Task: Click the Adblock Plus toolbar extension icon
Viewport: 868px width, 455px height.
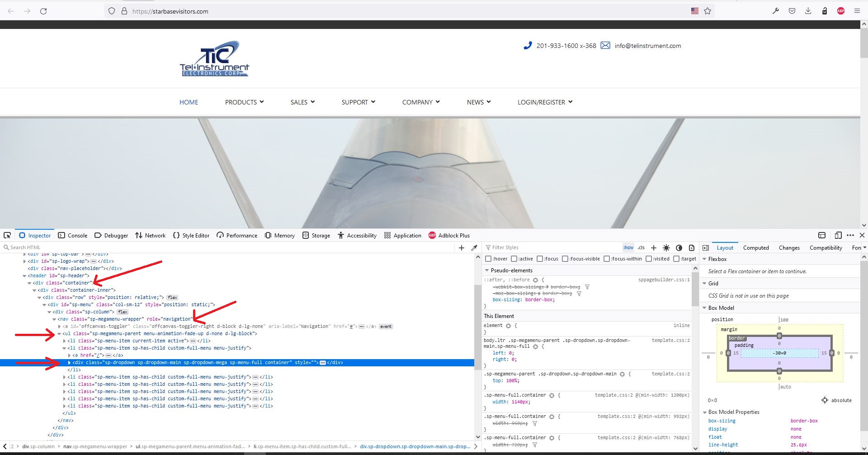Action: (x=840, y=11)
